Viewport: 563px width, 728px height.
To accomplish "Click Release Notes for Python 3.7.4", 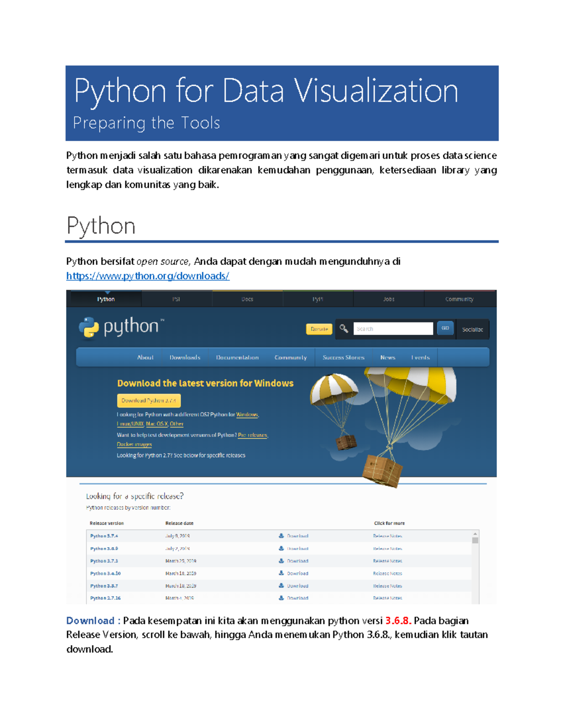I will click(387, 535).
